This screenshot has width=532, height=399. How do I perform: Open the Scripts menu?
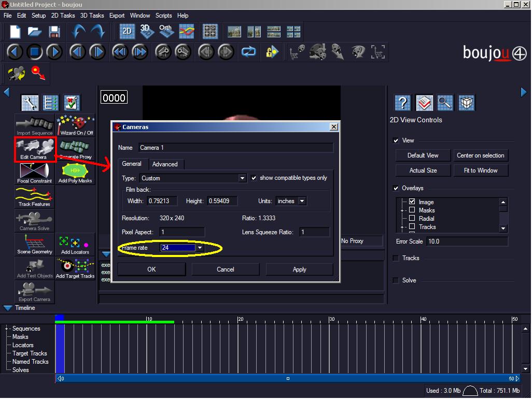[x=163, y=16]
